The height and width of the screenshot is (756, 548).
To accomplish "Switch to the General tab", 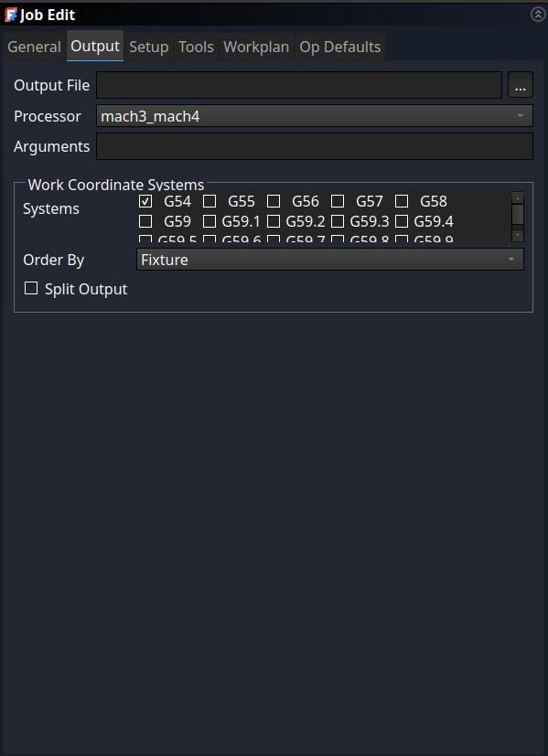I will coord(34,47).
